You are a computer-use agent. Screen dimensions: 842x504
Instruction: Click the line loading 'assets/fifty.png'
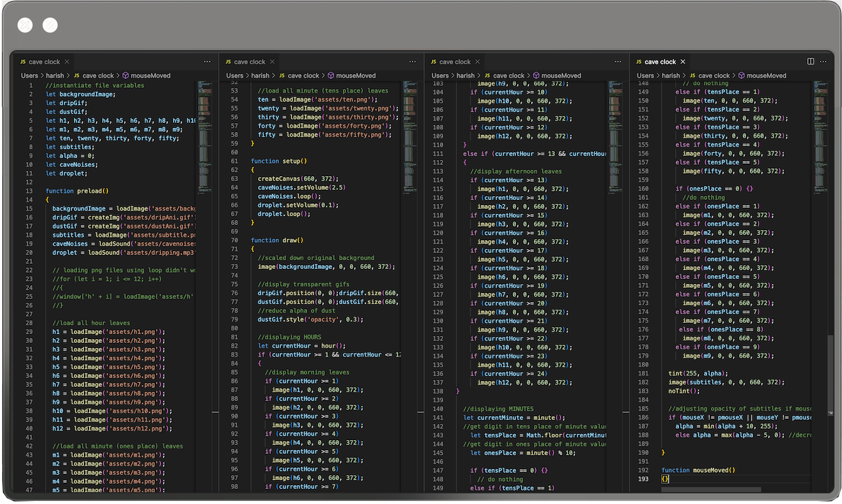pyautogui.click(x=325, y=134)
